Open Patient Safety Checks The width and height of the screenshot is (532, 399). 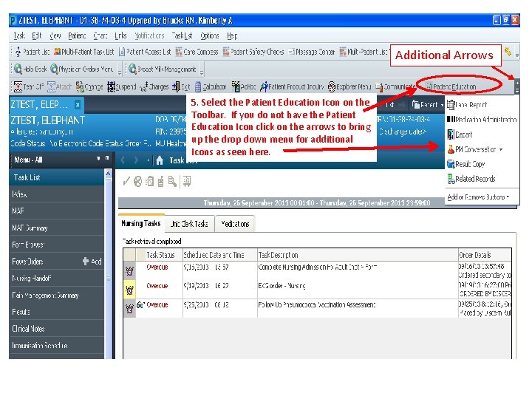coord(253,52)
